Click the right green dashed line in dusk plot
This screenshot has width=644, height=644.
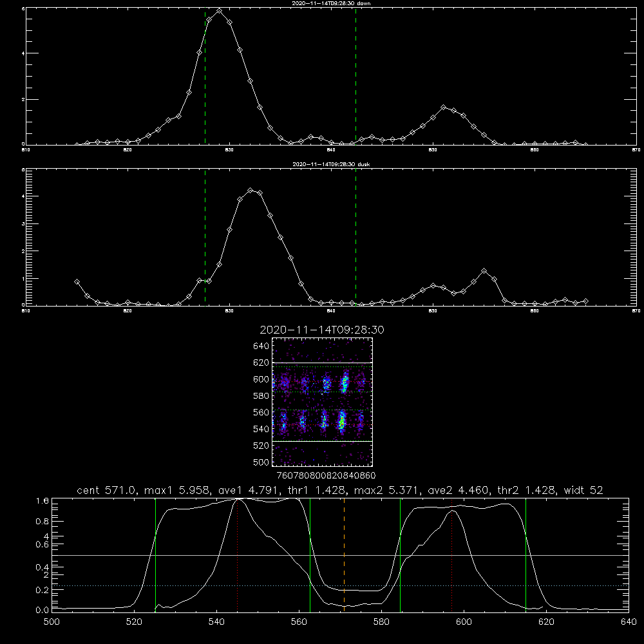point(355,237)
